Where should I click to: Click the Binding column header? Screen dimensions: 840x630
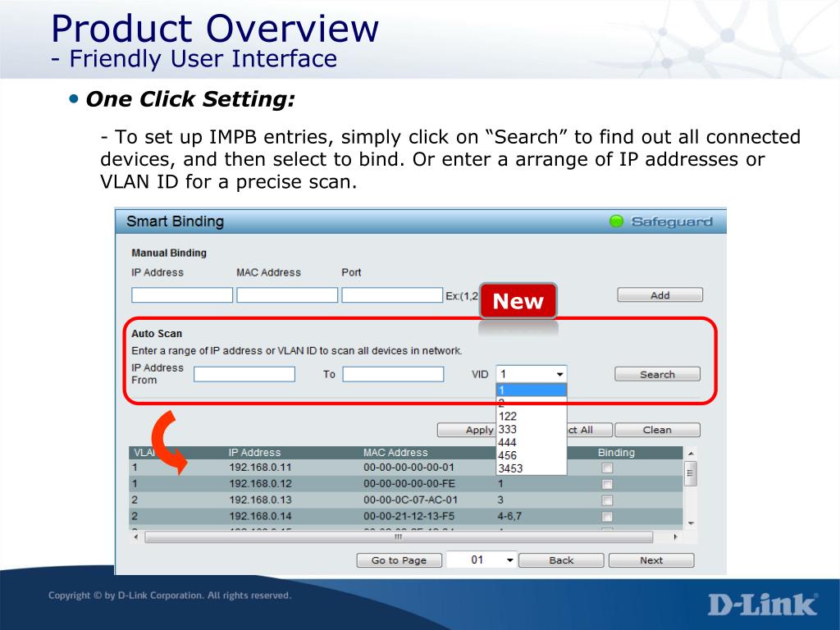tap(616, 453)
